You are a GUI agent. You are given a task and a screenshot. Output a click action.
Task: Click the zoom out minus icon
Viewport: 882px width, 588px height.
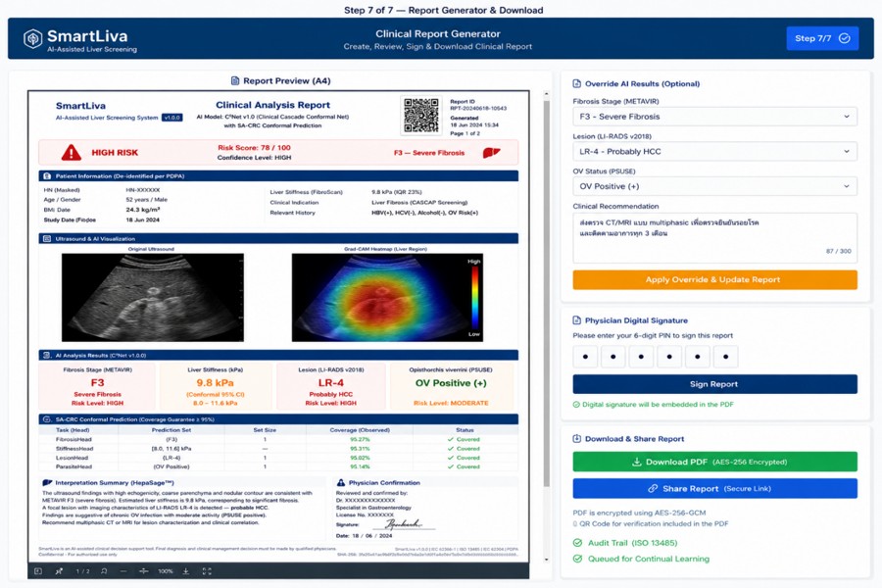click(123, 571)
